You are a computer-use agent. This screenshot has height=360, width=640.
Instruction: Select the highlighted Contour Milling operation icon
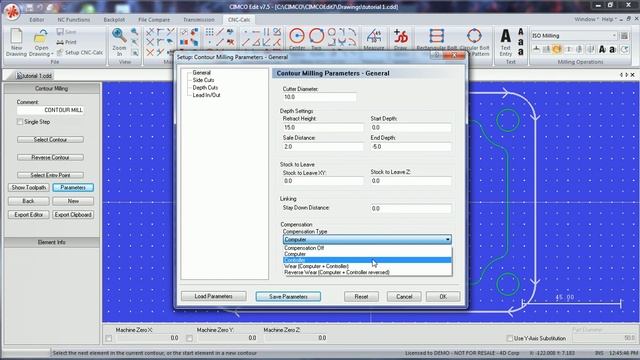557,49
